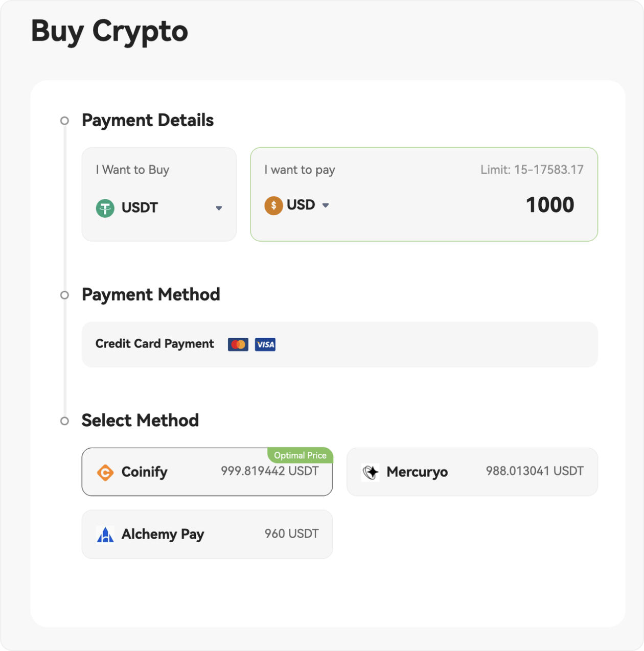
Task: Click the Optimal Price green badge
Action: pyautogui.click(x=300, y=455)
